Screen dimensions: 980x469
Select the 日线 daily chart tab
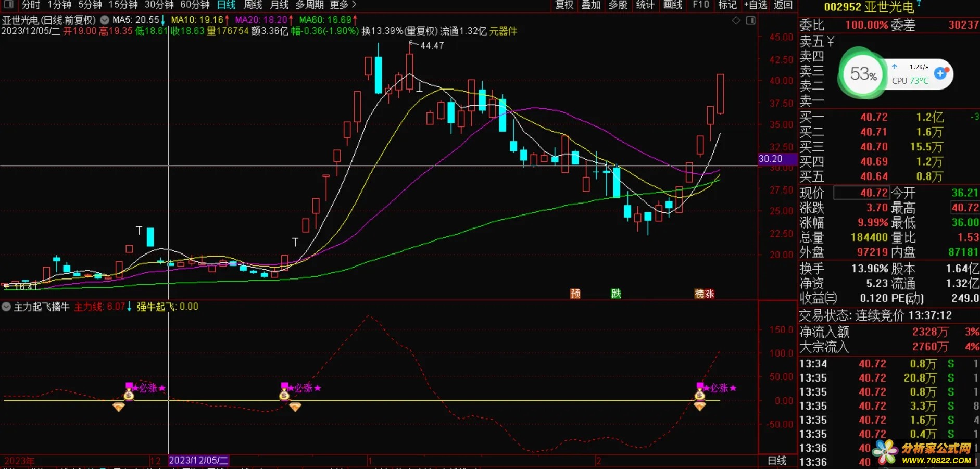(226, 5)
